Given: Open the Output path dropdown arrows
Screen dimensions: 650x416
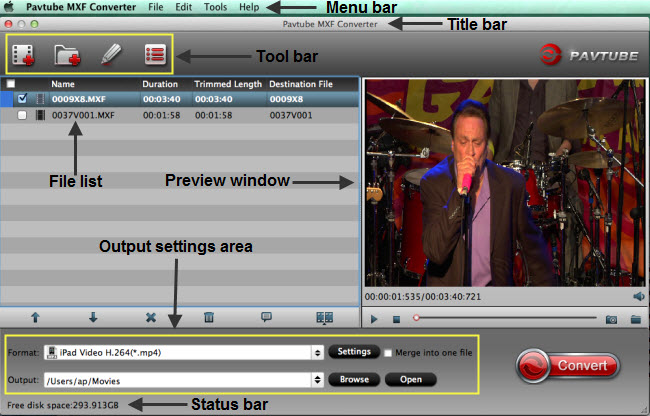Looking at the screenshot, I should click(318, 380).
